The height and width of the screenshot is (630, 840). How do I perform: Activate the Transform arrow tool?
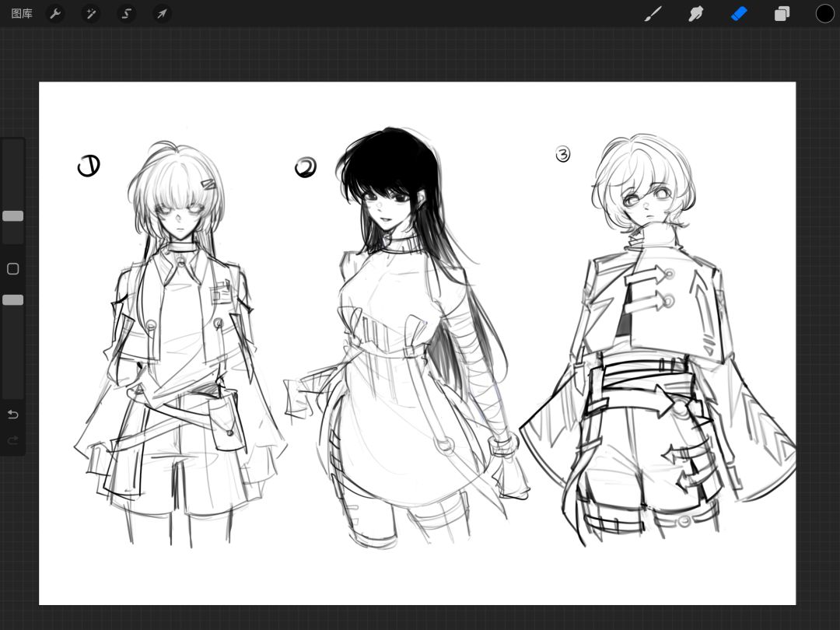point(162,13)
